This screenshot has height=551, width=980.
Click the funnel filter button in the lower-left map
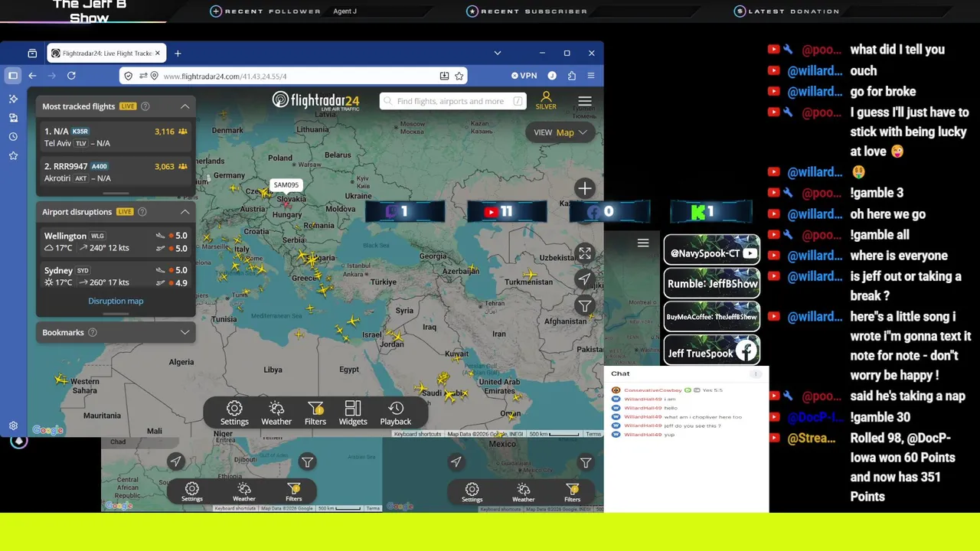point(307,461)
